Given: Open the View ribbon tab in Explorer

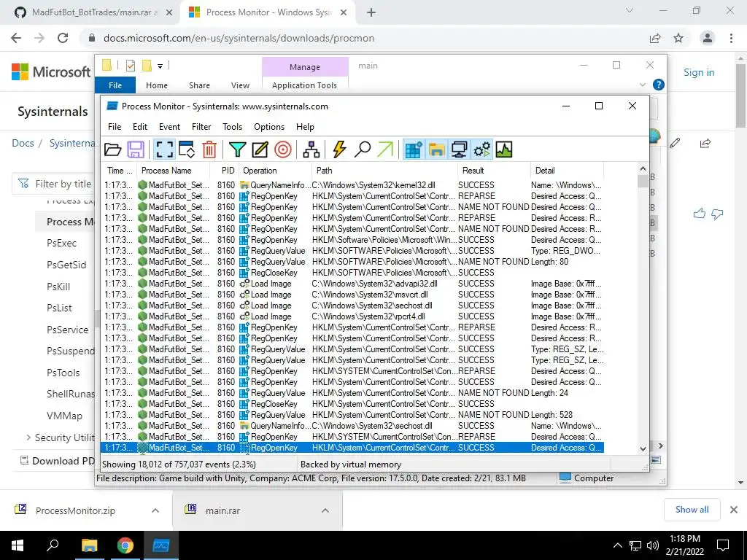Looking at the screenshot, I should tap(240, 85).
